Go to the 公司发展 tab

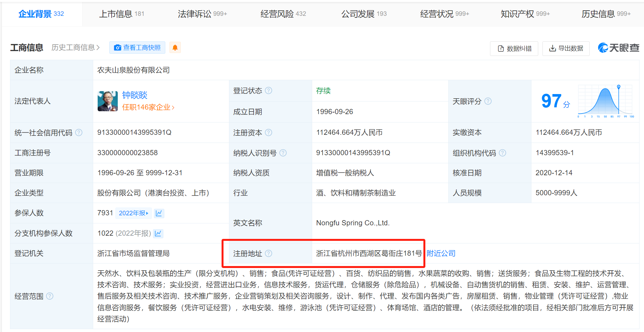(x=364, y=14)
